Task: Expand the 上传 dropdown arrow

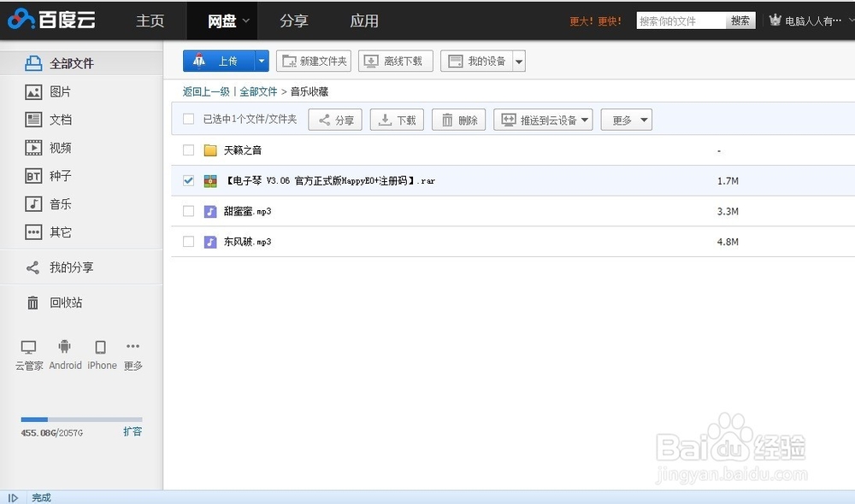Action: (x=262, y=61)
